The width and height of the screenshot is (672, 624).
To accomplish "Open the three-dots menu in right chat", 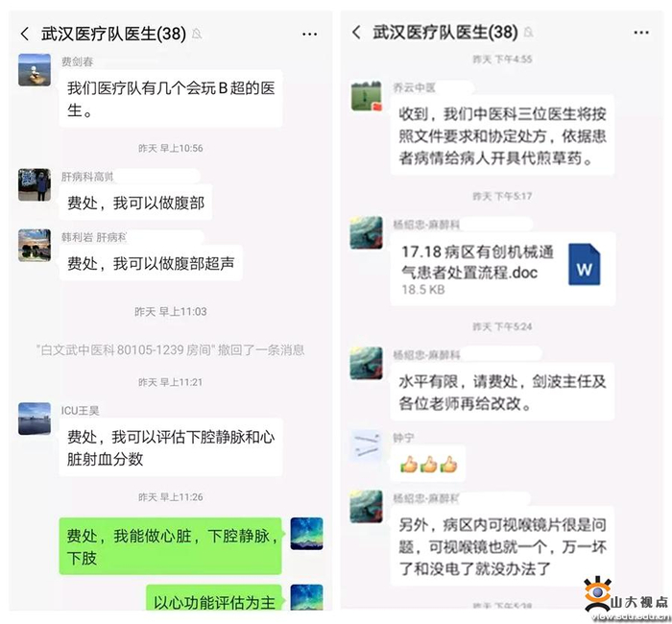I will coord(640,33).
